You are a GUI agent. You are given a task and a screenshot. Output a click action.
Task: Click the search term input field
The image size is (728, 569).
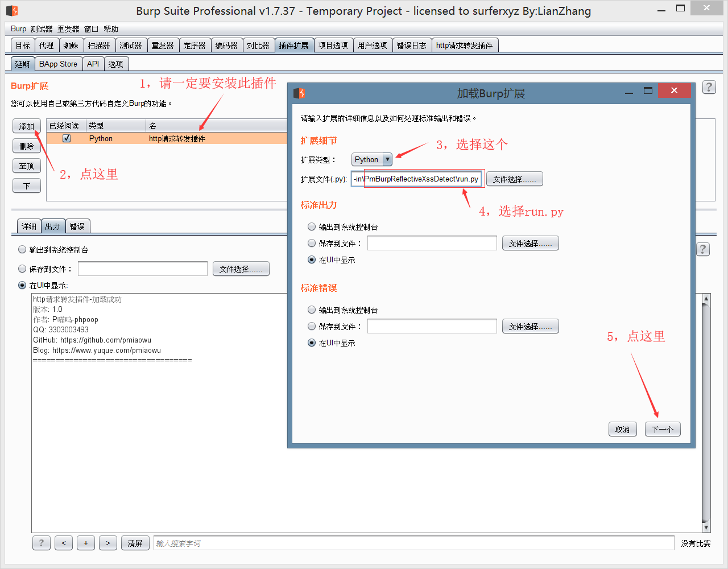pos(414,543)
